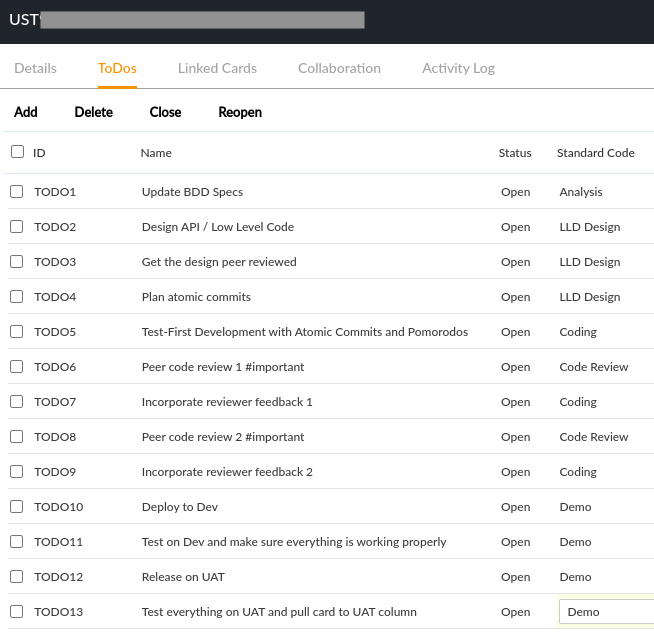Click 'Peer code review 1 #important'
Viewport: 654px width, 639px height.
click(x=223, y=367)
